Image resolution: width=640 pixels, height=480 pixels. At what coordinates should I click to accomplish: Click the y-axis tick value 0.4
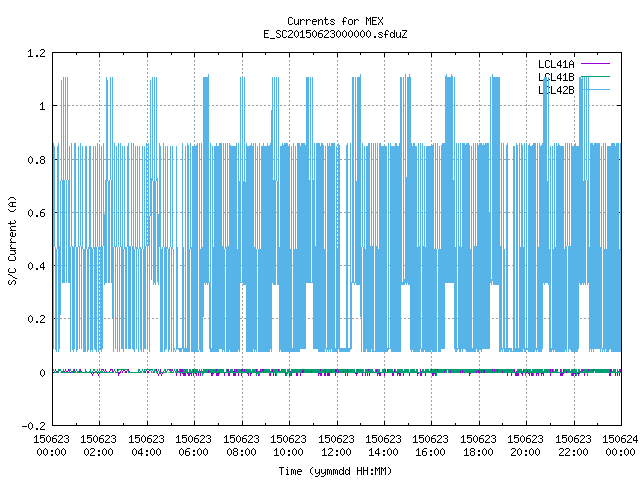(36, 266)
